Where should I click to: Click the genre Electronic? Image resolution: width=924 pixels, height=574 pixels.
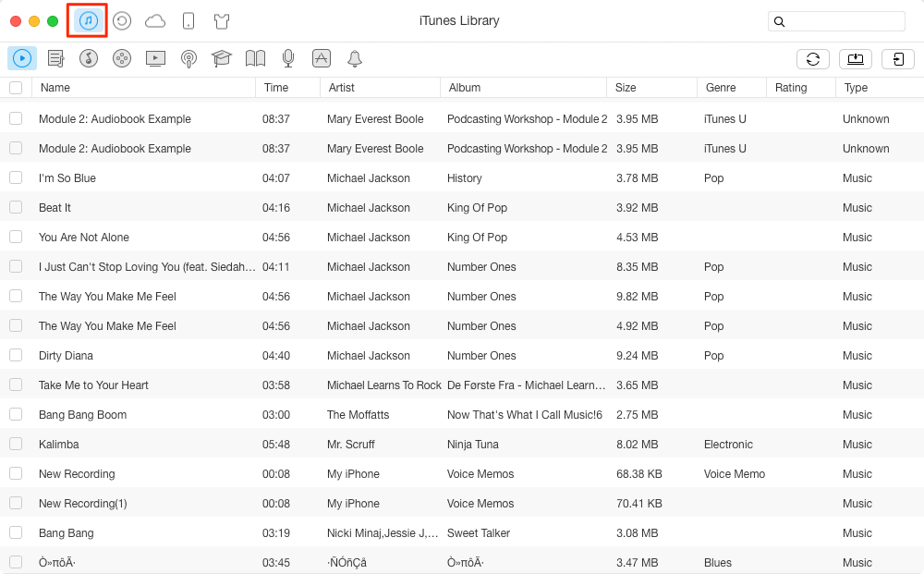[728, 445]
